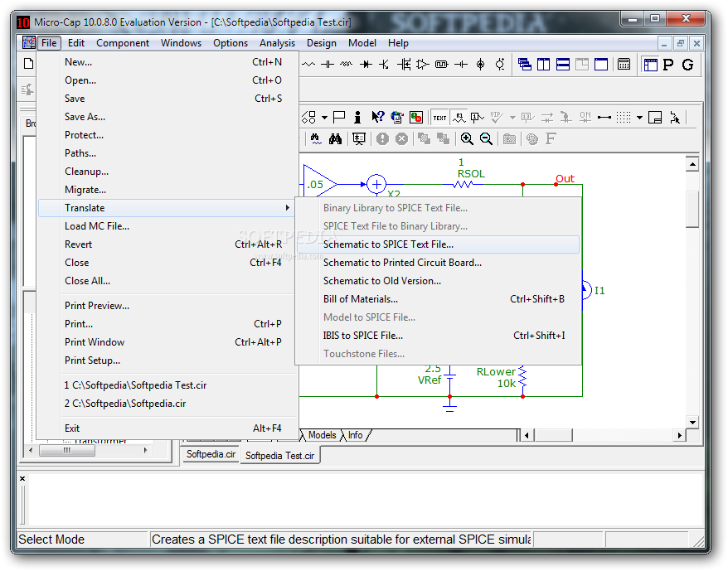Toggle the TEXT display button
The height and width of the screenshot is (571, 728).
439,118
